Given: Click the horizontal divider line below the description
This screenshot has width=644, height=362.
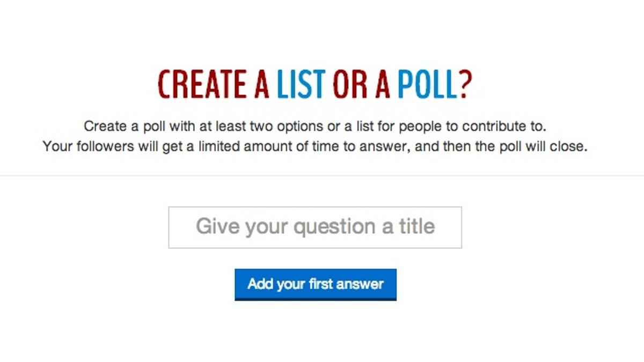Looking at the screenshot, I should click(322, 175).
